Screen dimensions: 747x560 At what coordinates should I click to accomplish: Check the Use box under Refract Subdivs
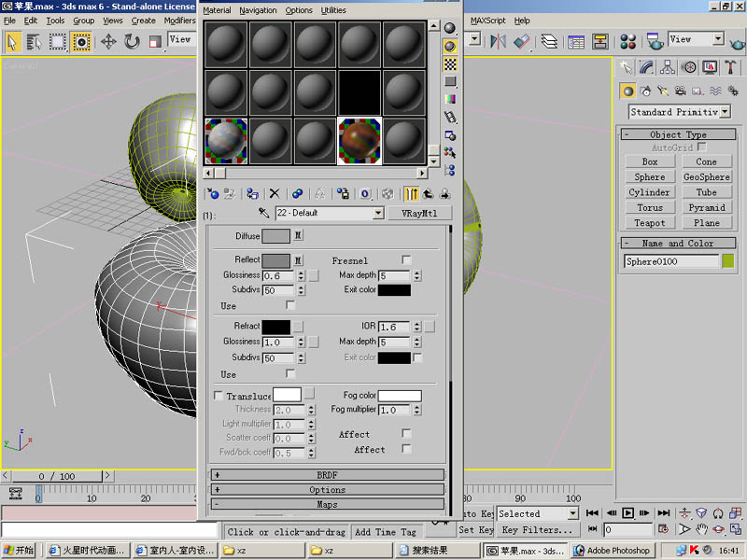tap(290, 373)
